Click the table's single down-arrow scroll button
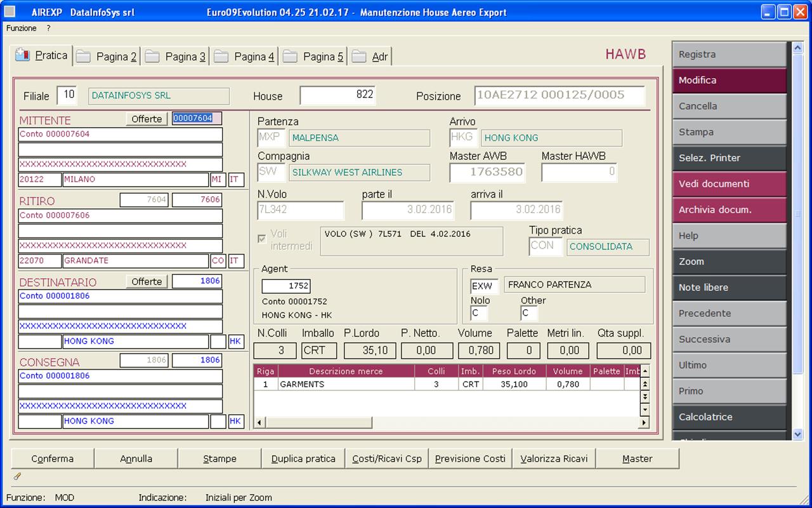The width and height of the screenshot is (812, 508). [x=645, y=409]
